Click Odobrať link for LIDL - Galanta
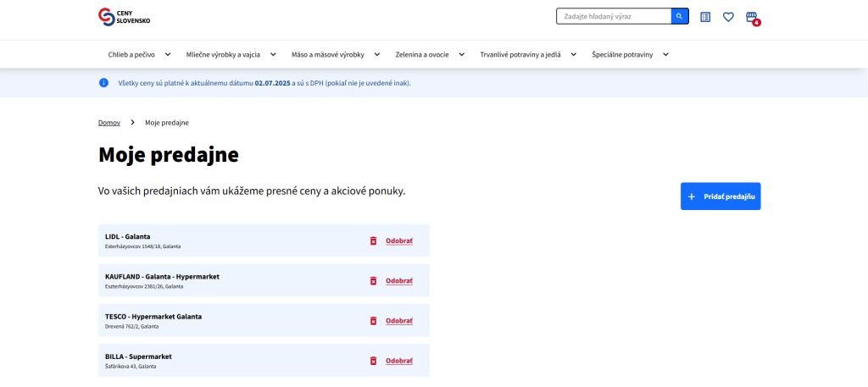Image resolution: width=868 pixels, height=387 pixels. click(x=399, y=241)
